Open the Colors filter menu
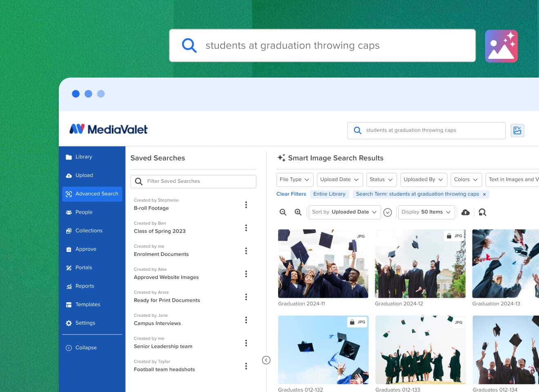 tap(465, 180)
